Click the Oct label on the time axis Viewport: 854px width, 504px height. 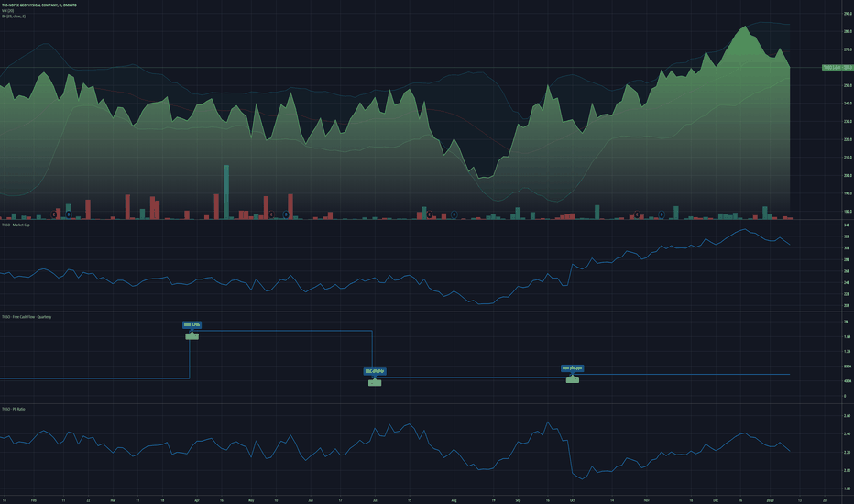click(x=573, y=499)
